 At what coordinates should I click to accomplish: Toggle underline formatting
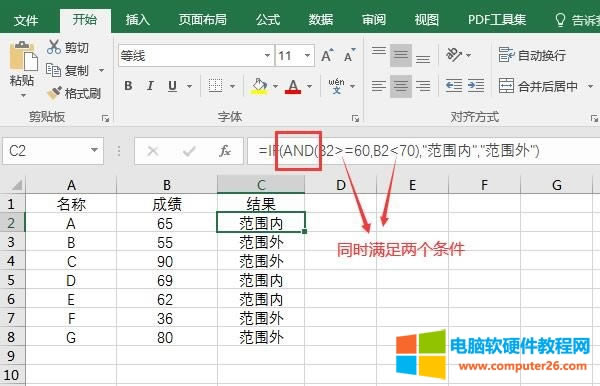pos(173,86)
